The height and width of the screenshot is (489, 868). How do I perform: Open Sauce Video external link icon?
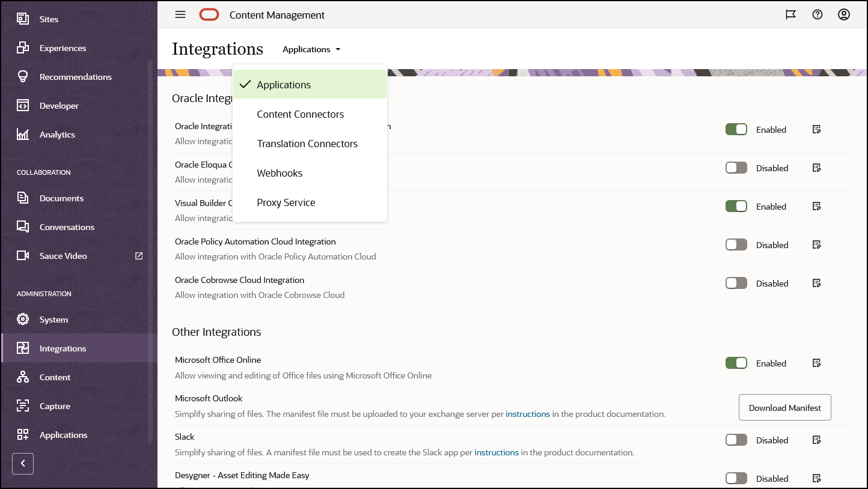point(139,256)
